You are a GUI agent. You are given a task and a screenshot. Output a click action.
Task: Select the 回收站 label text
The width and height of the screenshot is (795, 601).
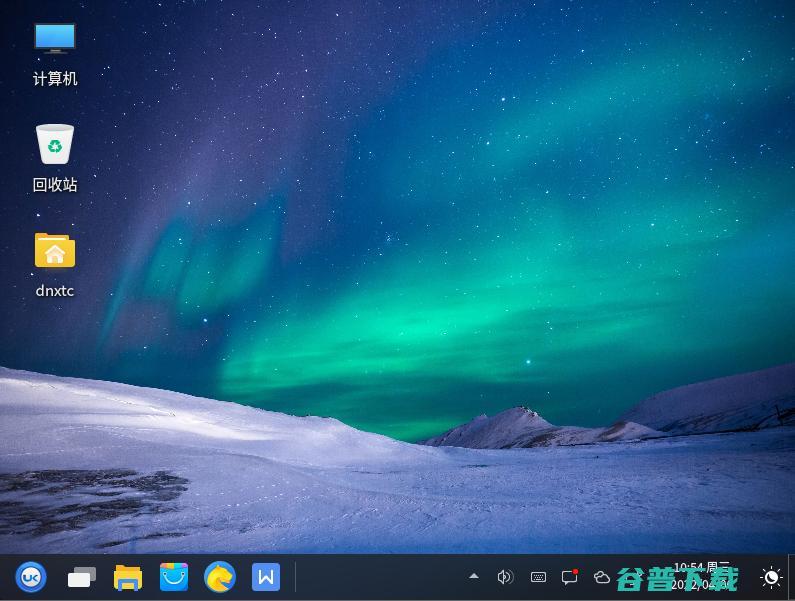coord(55,185)
